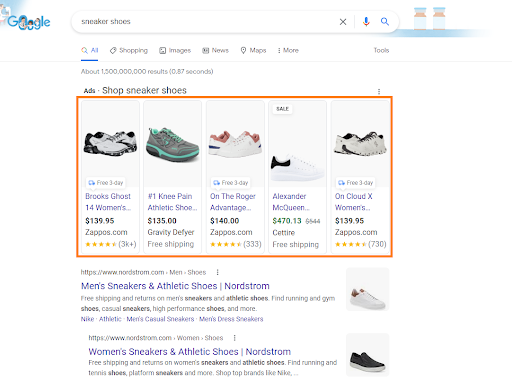Image resolution: width=512 pixels, height=388 pixels.
Task: Open the Maps tab
Action: click(253, 50)
